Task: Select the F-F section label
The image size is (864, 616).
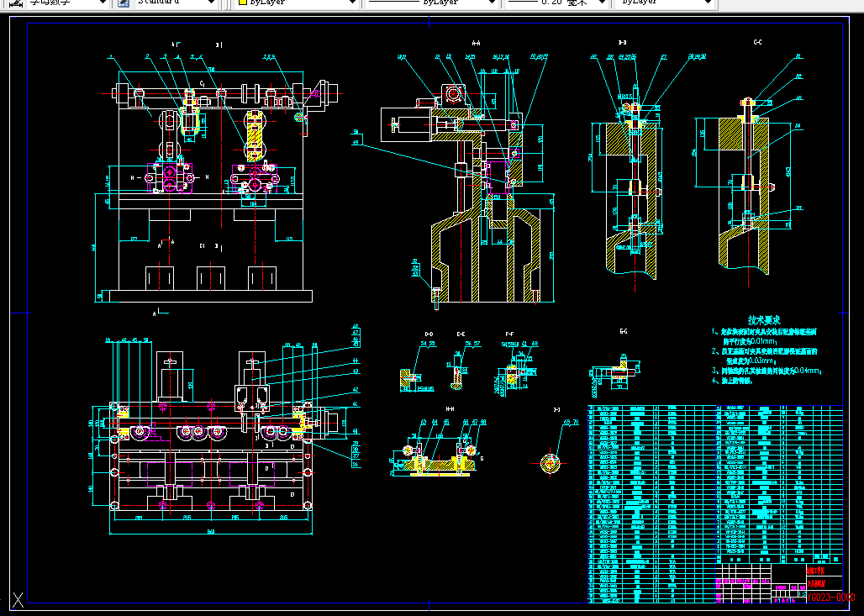Action: 509,334
